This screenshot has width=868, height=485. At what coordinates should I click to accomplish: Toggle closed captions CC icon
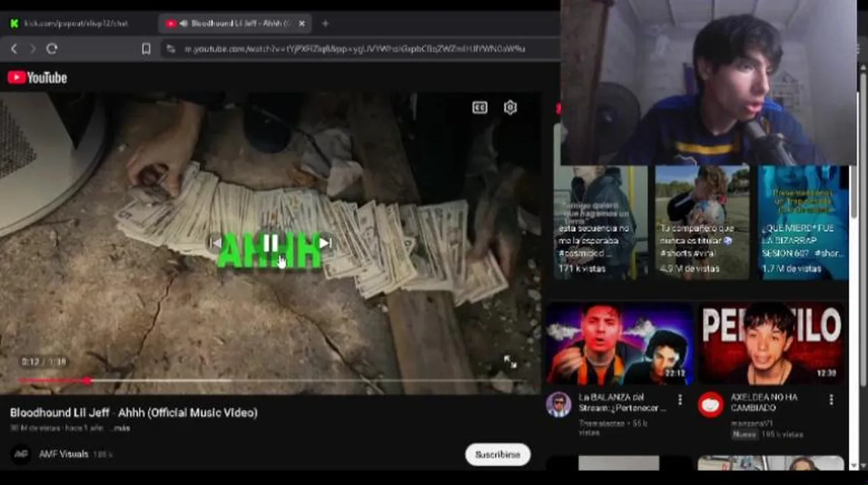coord(480,108)
